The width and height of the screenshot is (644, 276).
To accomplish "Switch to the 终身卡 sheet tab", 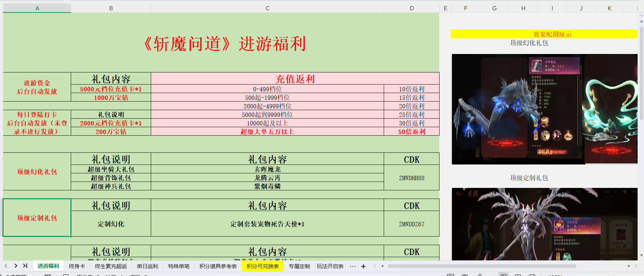I will 77,266.
